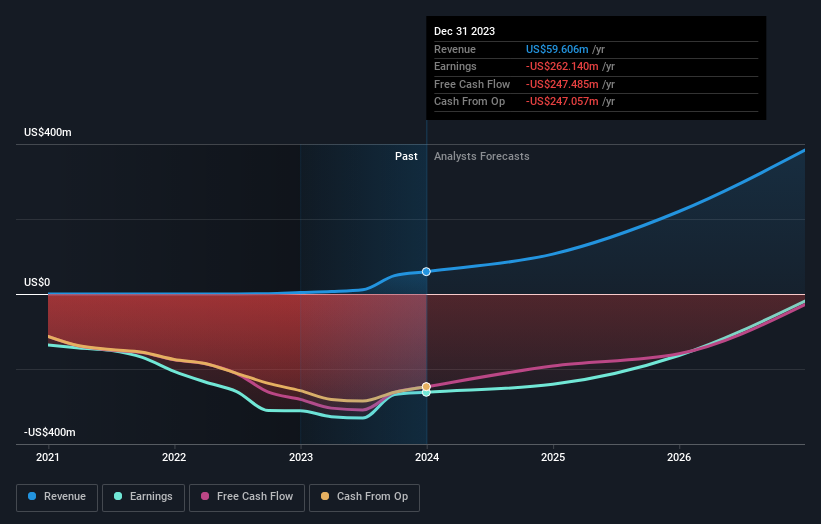Viewport: 821px width, 524px height.
Task: Click the blue Revenue legend dot
Action: (x=32, y=496)
